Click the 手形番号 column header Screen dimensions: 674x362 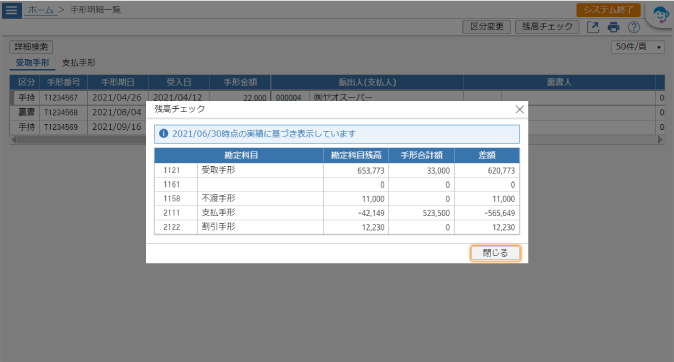pyautogui.click(x=64, y=82)
